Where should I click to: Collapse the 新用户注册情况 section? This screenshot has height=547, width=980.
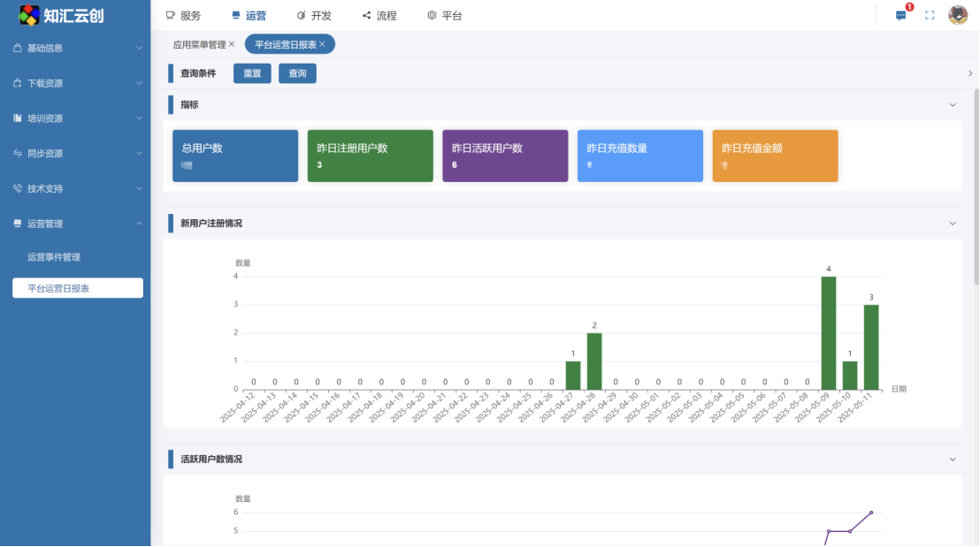coord(953,224)
